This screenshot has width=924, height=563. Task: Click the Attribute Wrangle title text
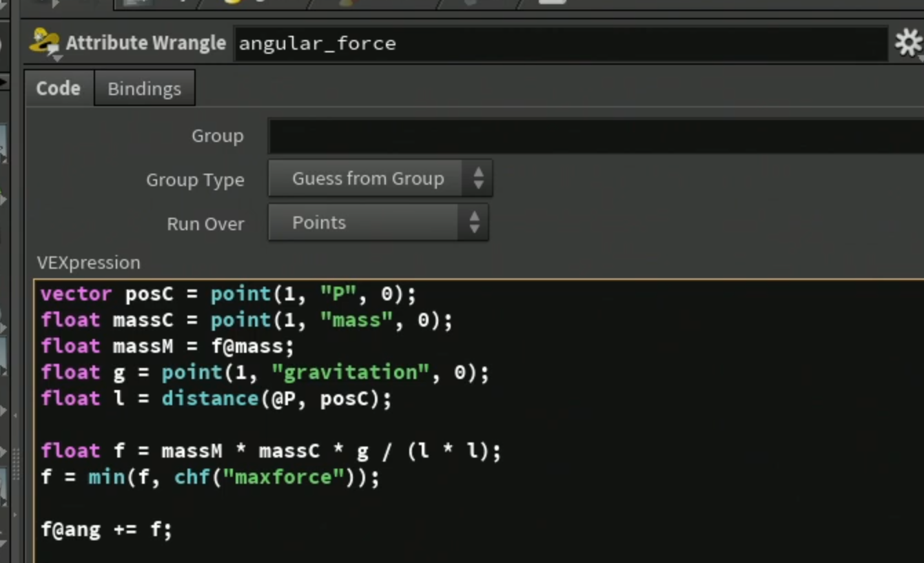[146, 43]
